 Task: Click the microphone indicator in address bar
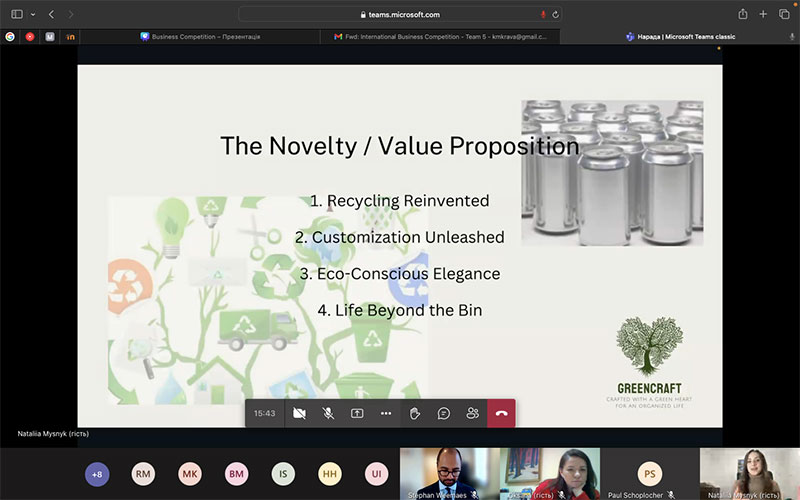[543, 14]
